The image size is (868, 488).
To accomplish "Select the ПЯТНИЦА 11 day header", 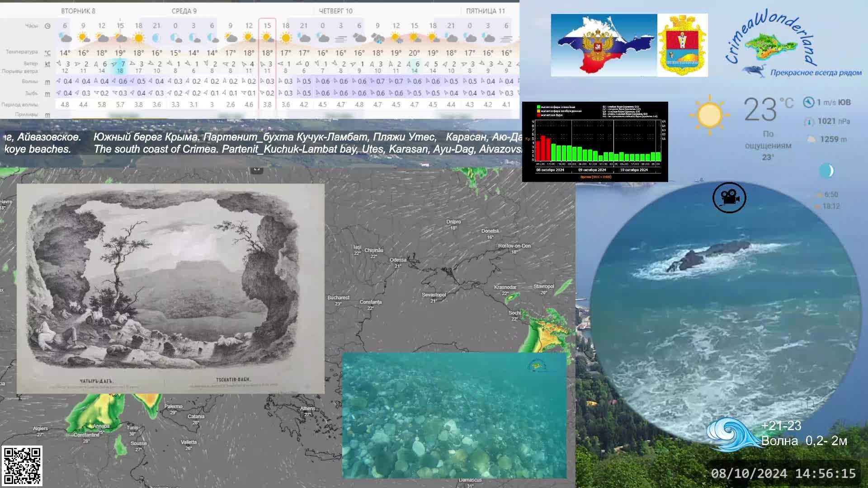I will coord(486,11).
